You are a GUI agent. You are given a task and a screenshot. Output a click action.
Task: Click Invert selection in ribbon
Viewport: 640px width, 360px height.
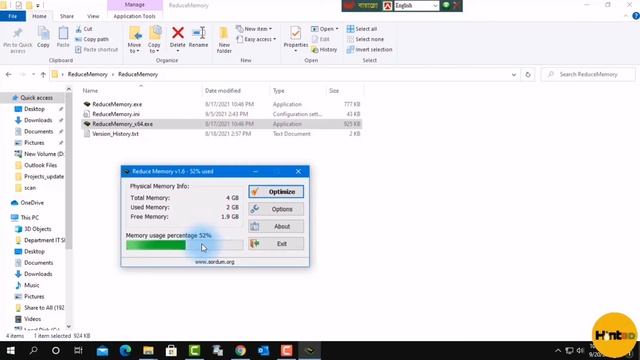[369, 49]
